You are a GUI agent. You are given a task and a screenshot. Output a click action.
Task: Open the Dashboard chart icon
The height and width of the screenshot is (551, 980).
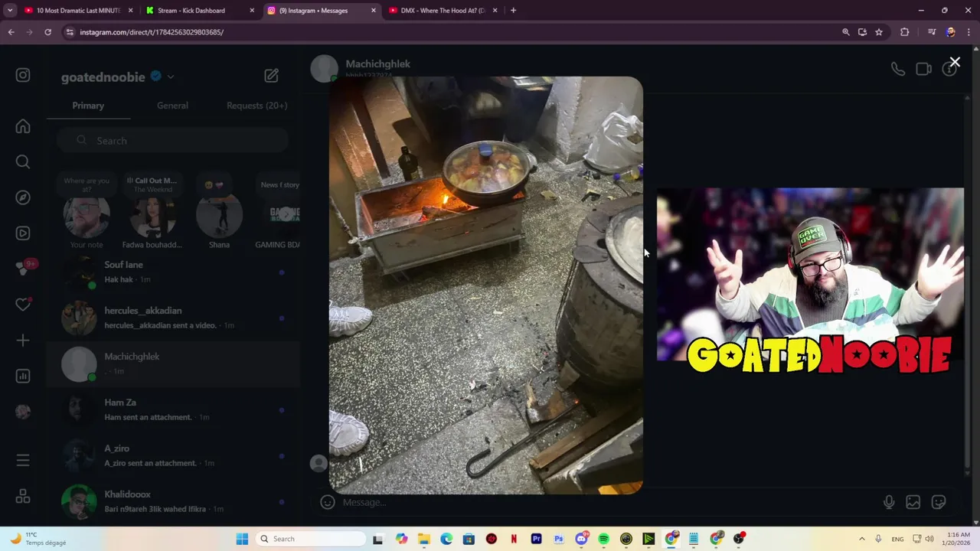(23, 376)
